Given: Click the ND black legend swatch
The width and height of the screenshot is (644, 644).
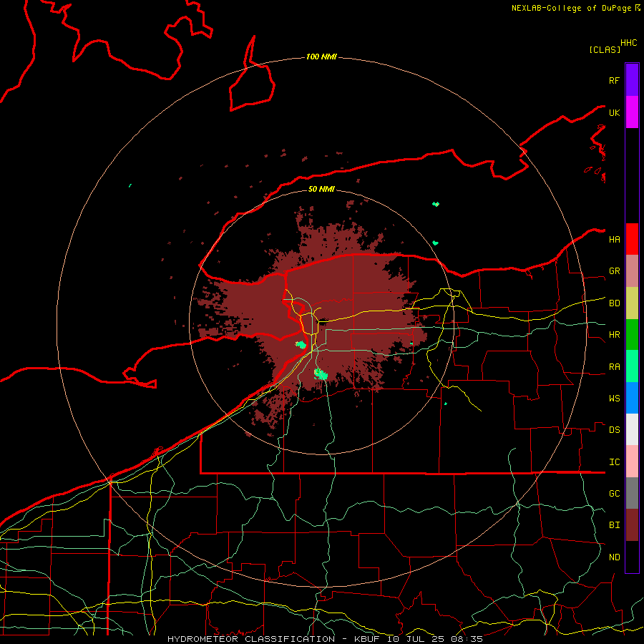Looking at the screenshot, I should pos(632,557).
